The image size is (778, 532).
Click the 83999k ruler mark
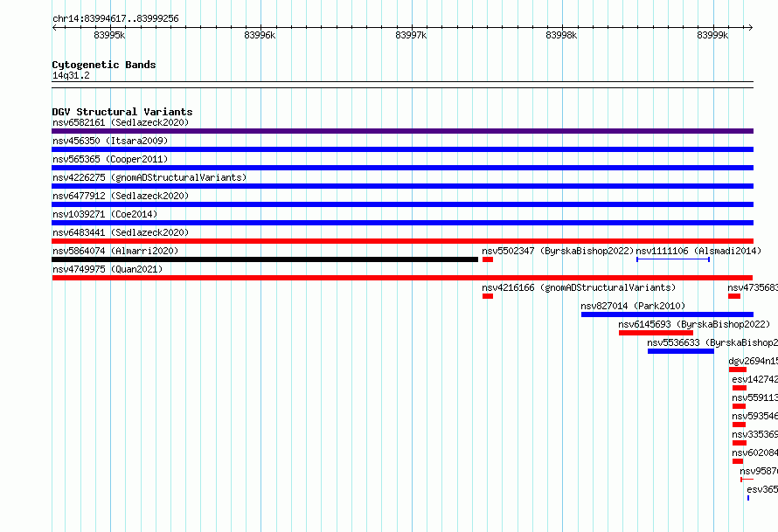[x=712, y=35]
